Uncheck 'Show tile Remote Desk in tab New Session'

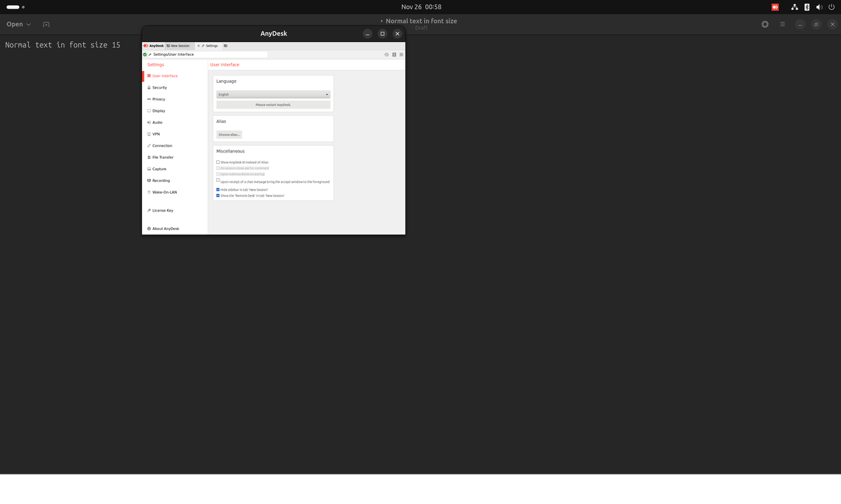point(217,195)
